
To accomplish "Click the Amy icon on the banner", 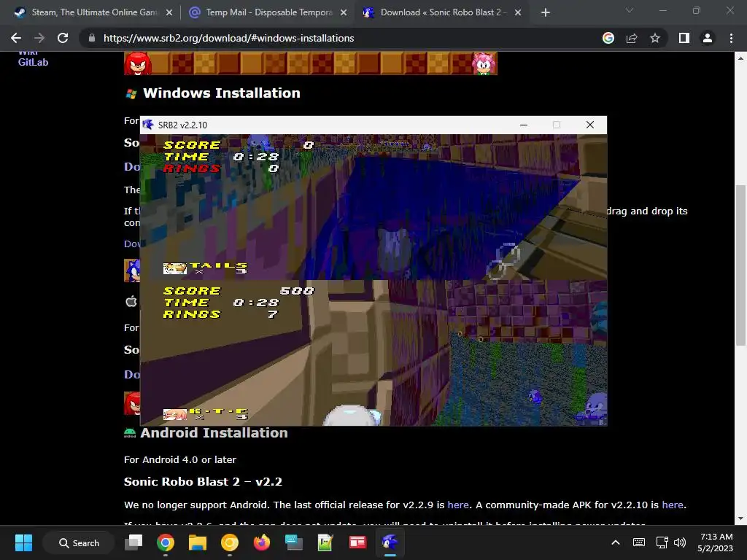I will click(x=484, y=63).
